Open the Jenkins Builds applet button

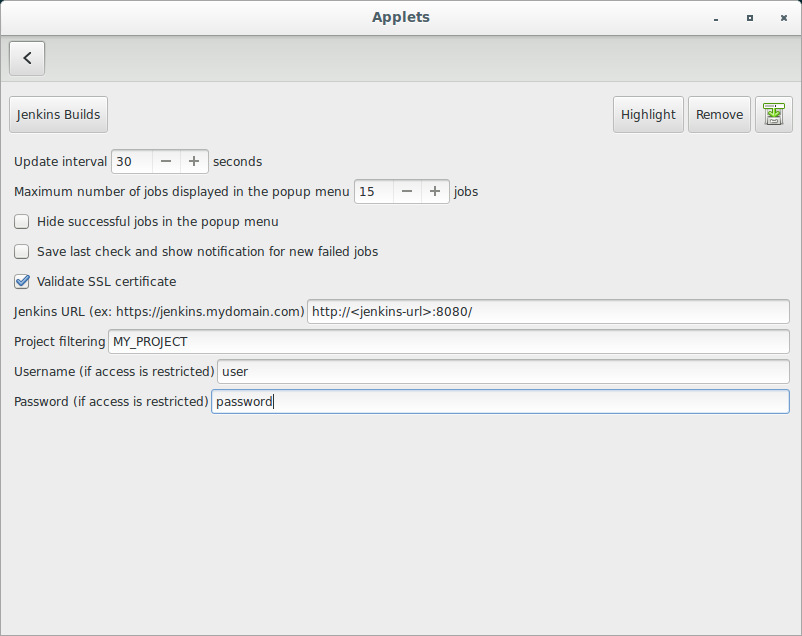click(58, 115)
